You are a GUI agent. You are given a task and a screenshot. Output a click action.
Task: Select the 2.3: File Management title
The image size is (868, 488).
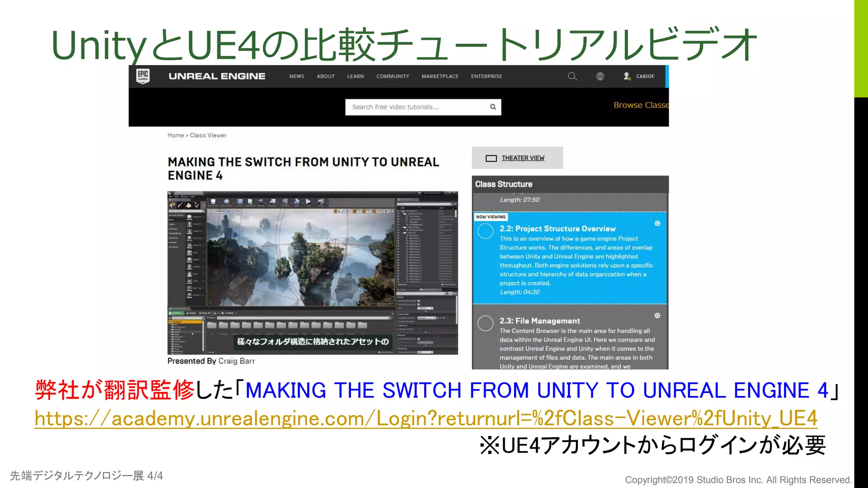point(540,321)
